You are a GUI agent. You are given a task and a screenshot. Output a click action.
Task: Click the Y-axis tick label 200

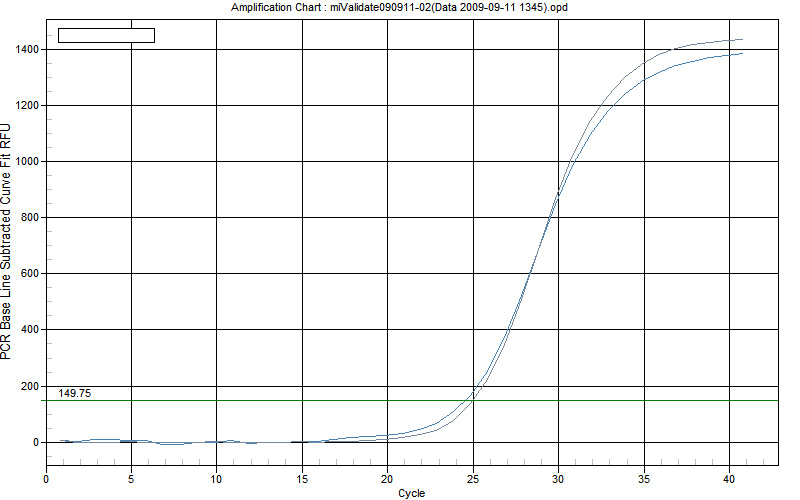[x=30, y=387]
